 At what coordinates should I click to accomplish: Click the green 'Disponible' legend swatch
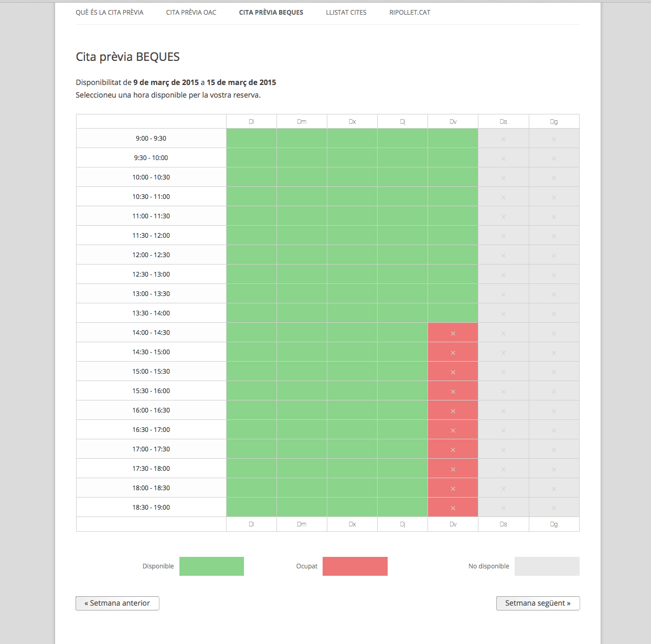tap(211, 566)
